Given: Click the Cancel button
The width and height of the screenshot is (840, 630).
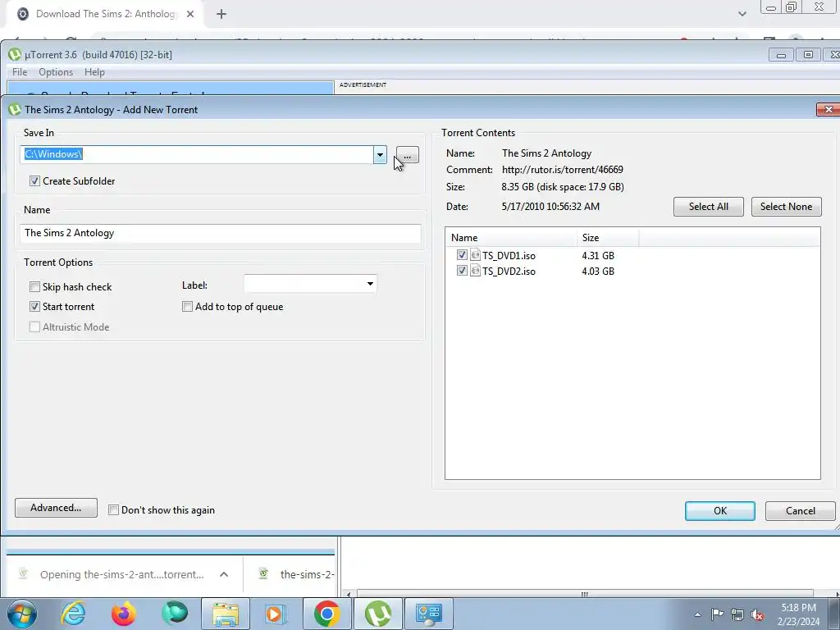Looking at the screenshot, I should 801,511.
